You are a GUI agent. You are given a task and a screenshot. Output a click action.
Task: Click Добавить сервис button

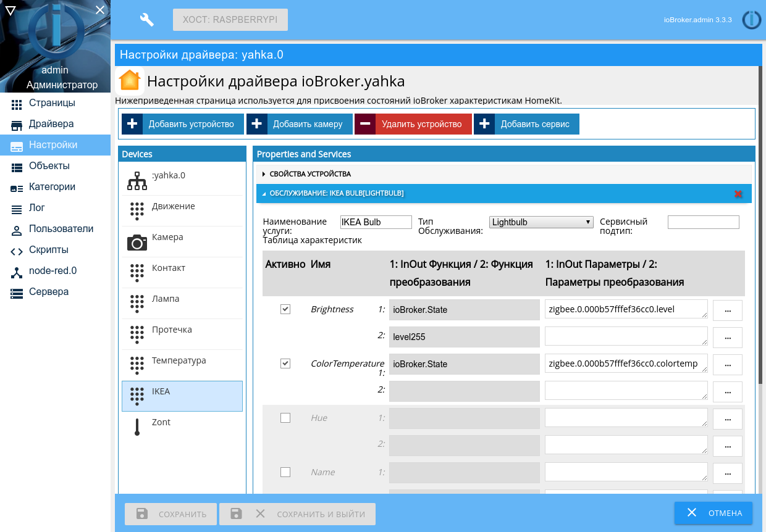point(526,124)
